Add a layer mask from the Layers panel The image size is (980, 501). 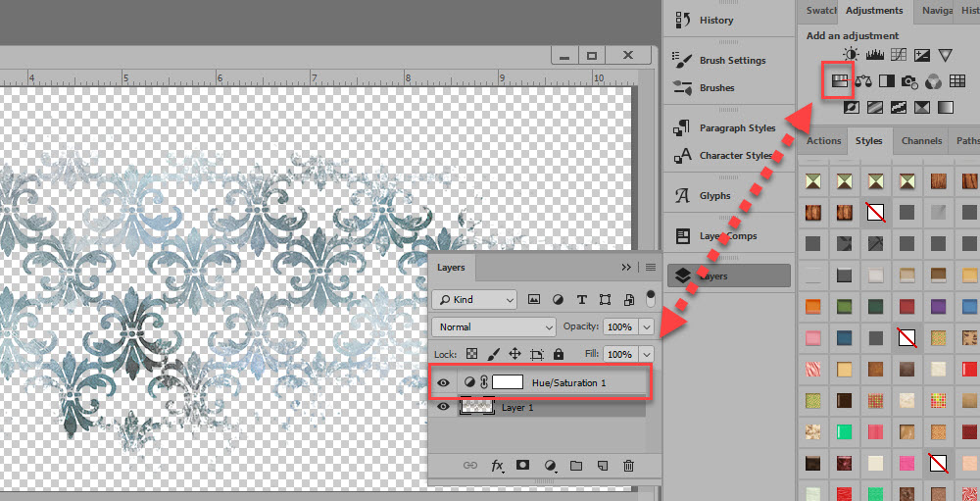(522, 465)
